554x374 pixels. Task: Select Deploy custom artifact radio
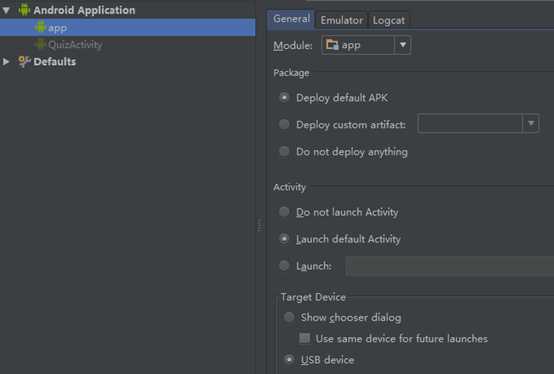tap(284, 124)
